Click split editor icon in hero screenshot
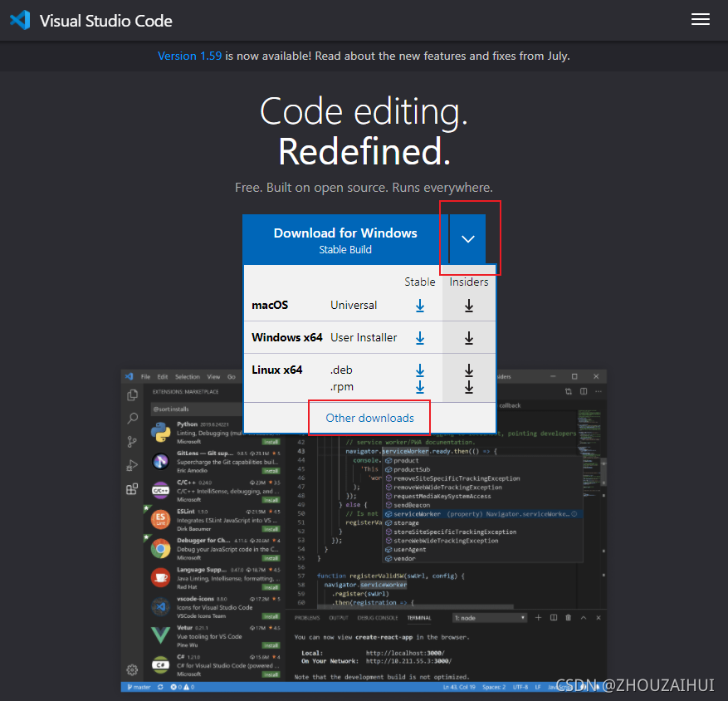The height and width of the screenshot is (701, 728). click(x=584, y=391)
